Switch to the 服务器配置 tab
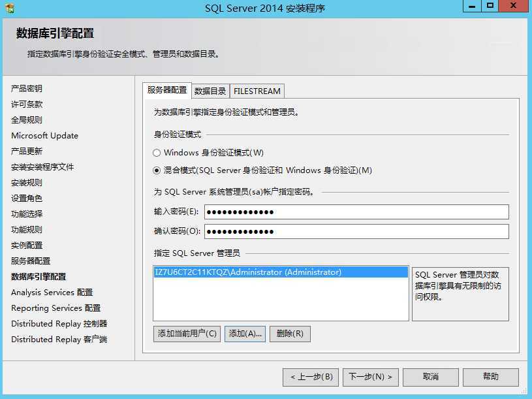 pos(167,90)
